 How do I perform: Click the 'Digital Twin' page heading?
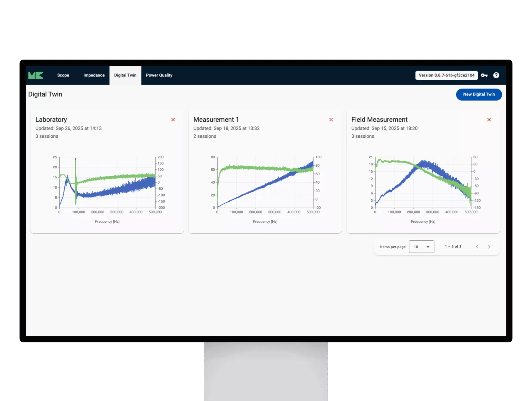45,94
